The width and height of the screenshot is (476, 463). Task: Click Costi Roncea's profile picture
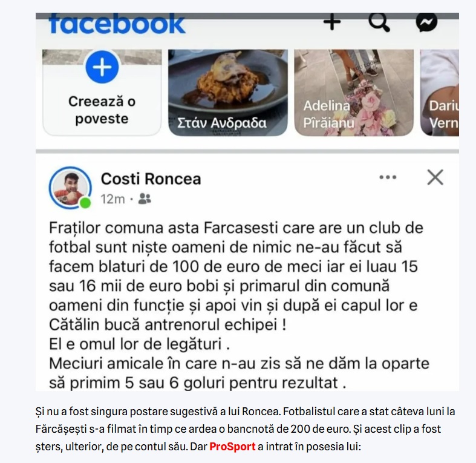[x=70, y=188]
